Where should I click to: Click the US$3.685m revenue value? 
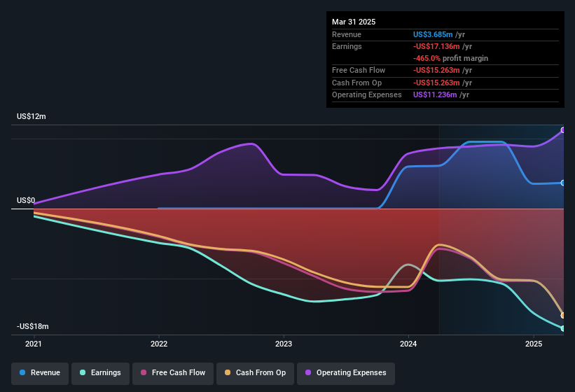coord(433,34)
